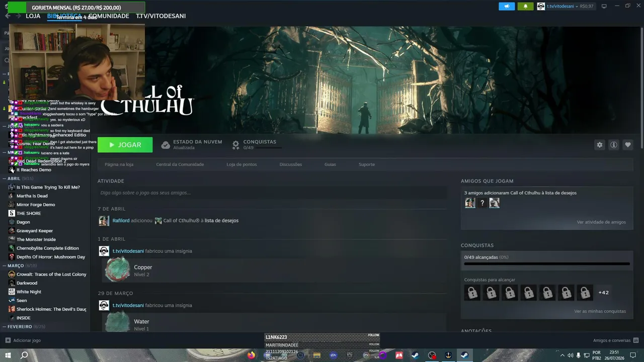
Task: Add Call of Cthulhu to favorites heart
Action: click(x=627, y=145)
